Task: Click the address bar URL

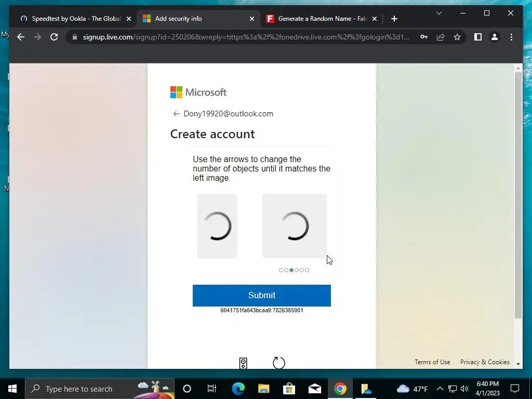Action: [x=246, y=37]
